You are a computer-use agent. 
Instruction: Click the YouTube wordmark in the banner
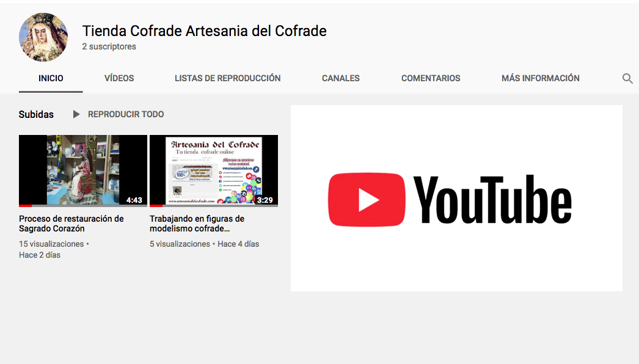[x=492, y=198]
